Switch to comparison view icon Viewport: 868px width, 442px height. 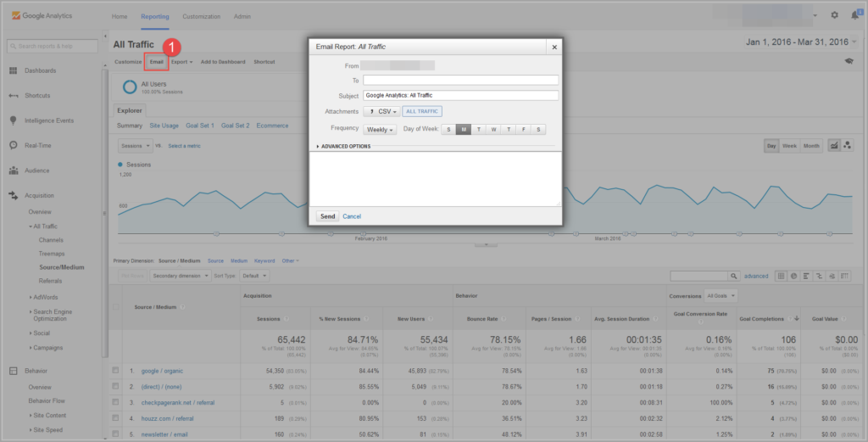[820, 276]
